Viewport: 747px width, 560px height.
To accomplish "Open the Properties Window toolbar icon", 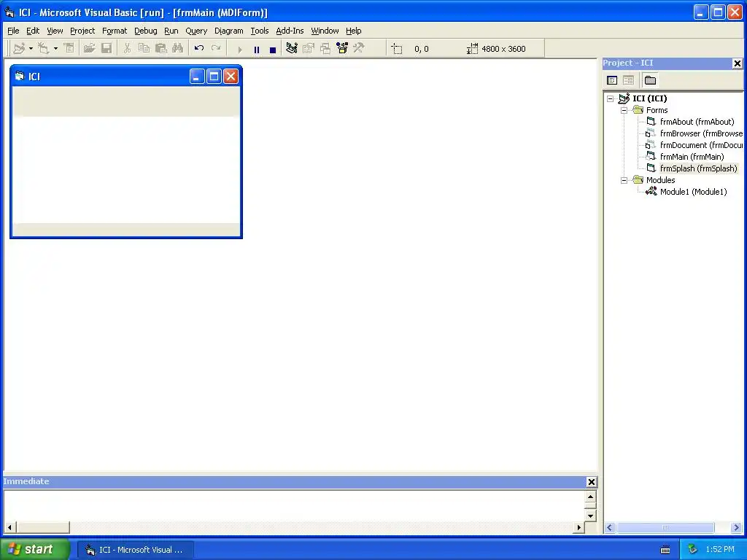I will pyautogui.click(x=309, y=49).
